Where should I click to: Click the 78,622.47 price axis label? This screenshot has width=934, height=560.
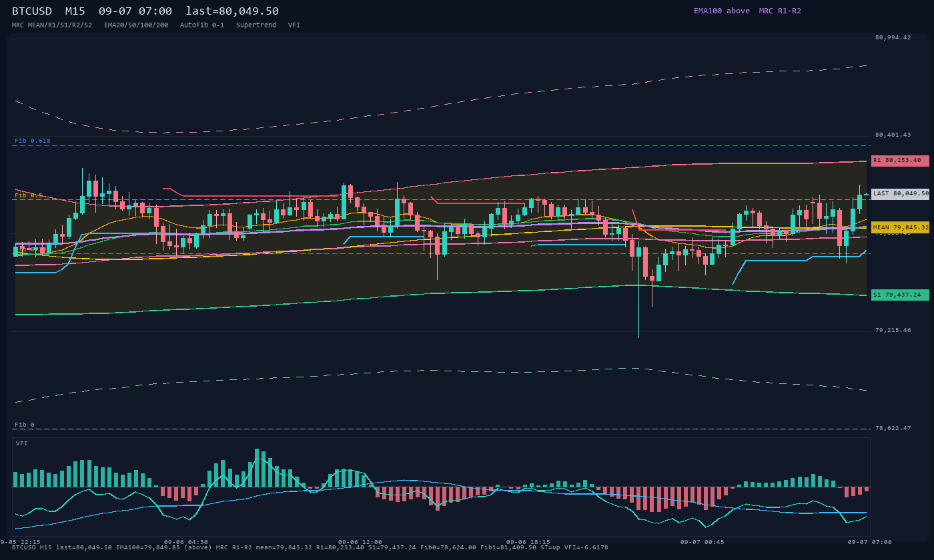pyautogui.click(x=893, y=428)
